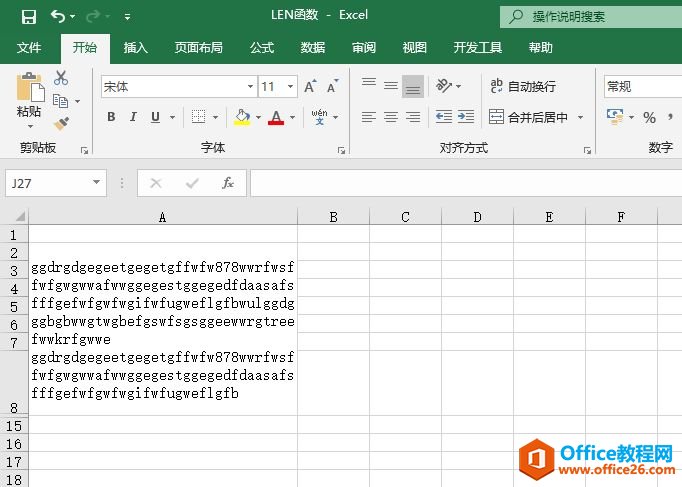Toggle Underline formatting
The height and width of the screenshot is (487, 682).
tap(155, 117)
